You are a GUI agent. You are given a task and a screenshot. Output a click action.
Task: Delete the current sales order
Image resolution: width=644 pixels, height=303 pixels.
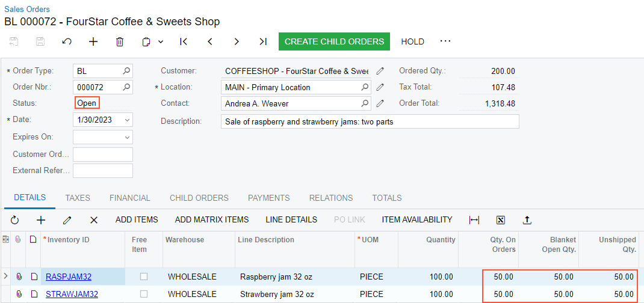(x=120, y=41)
